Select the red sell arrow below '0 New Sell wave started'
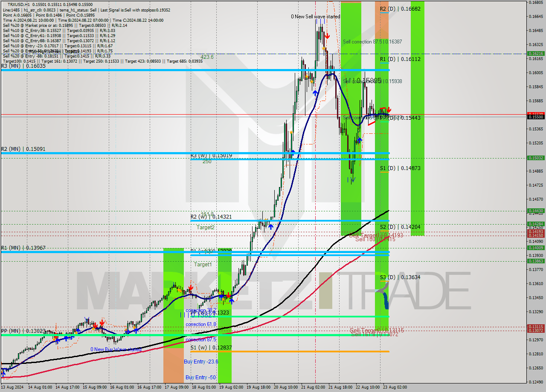 (328, 36)
